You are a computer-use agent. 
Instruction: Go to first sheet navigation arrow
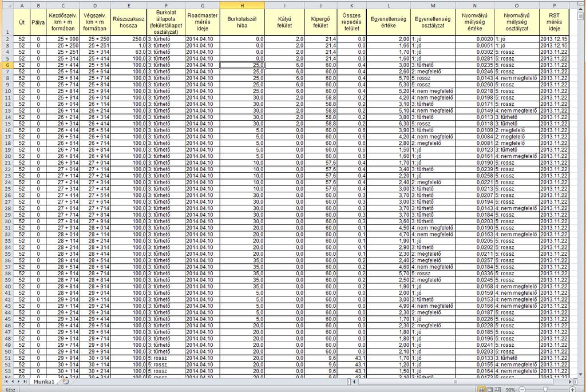pos(6,382)
